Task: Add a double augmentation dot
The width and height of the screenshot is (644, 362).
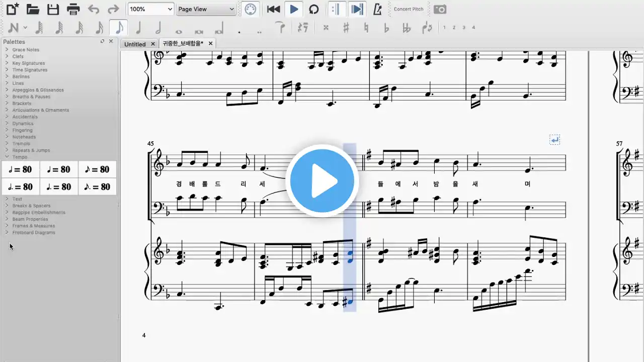Action: coord(259,31)
